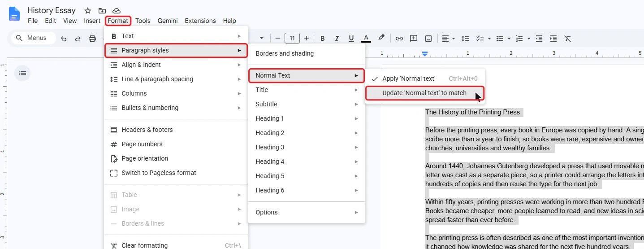Click the History Essay document title
The height and width of the screenshot is (249, 644).
(x=52, y=10)
